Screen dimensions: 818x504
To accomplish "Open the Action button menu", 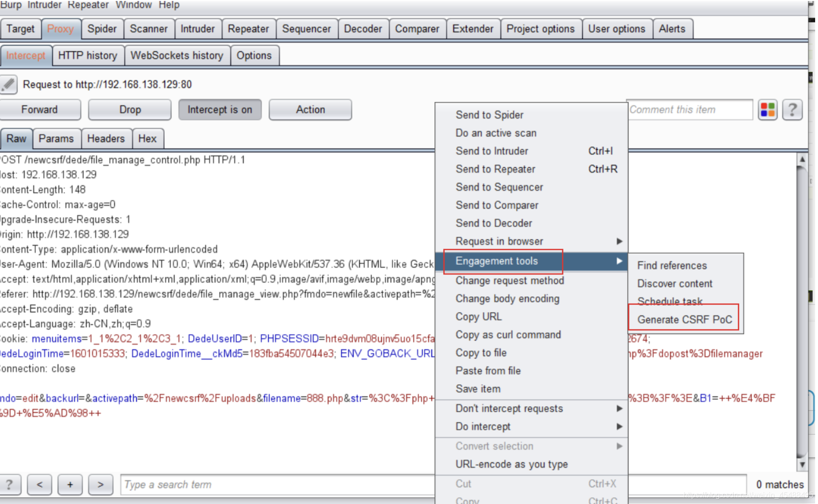I will click(310, 110).
